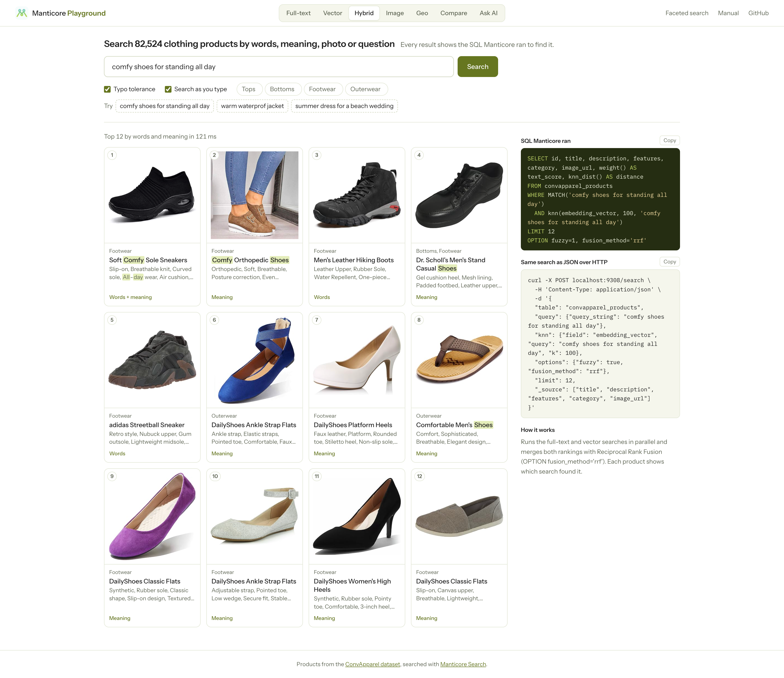Open the Men's Leather Hiking Boots image

click(x=357, y=195)
